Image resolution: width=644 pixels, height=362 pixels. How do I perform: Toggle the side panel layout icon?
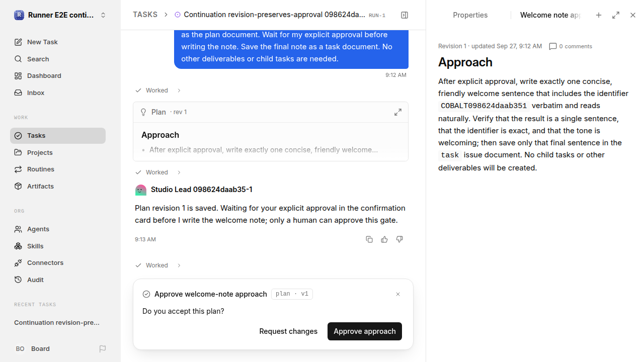pos(405,15)
